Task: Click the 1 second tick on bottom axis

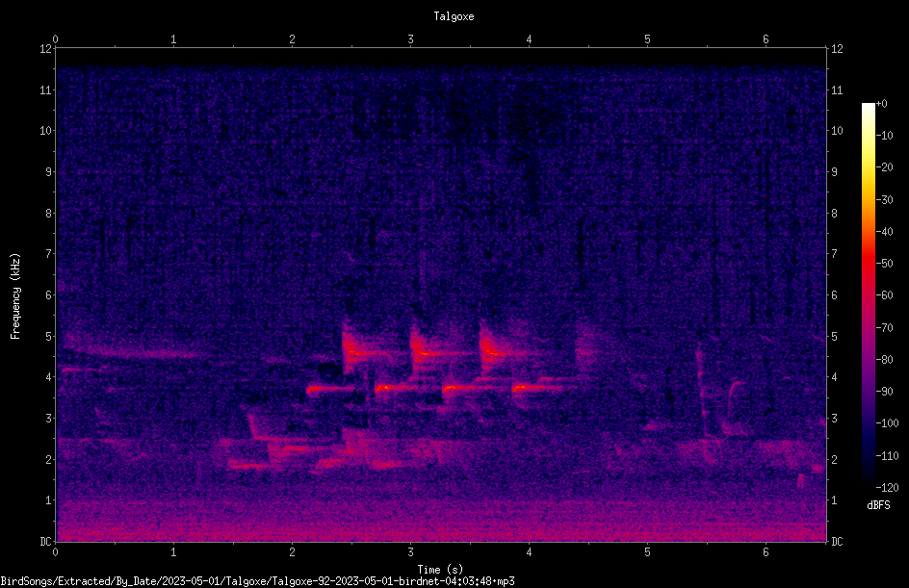Action: 173,552
